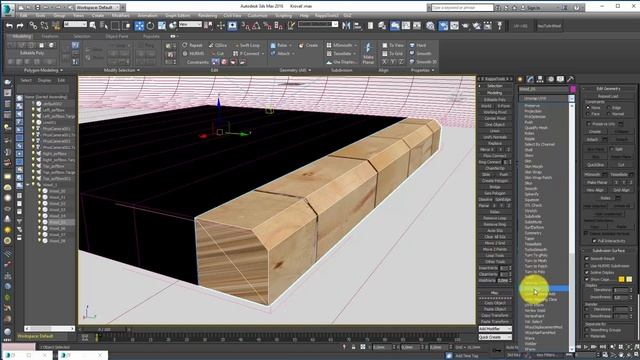This screenshot has height=360, width=640.
Task: Switch to the Create command panel tab
Action: [x=520, y=79]
